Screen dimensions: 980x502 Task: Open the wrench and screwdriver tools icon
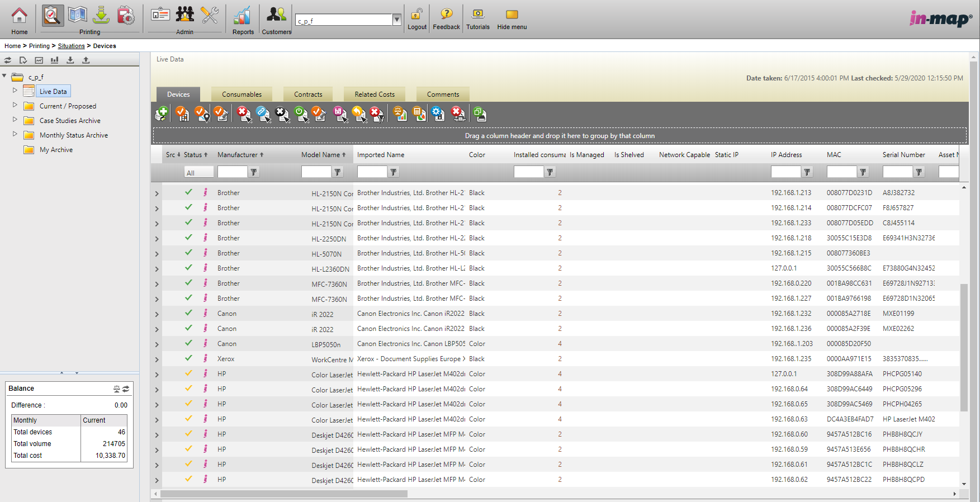point(210,15)
